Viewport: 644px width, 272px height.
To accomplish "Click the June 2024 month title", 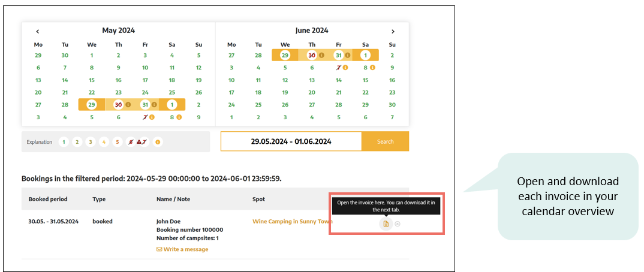I will click(312, 31).
